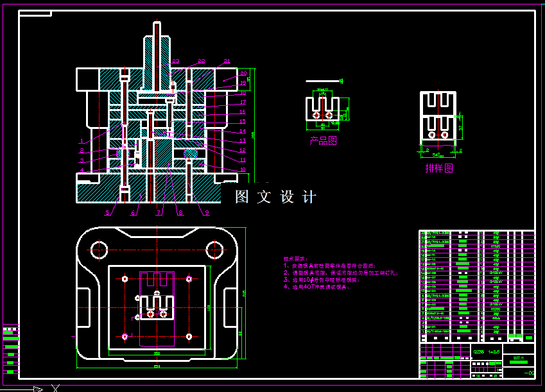Screen dimensions: 545x392
Task: Click balloon number 16 on the right side
Action: 242,111
